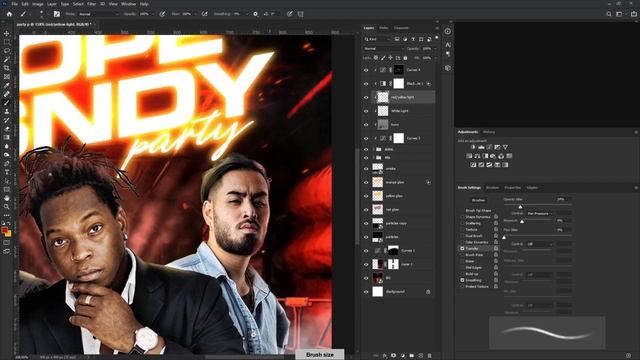Hide the smoke layer

tap(366, 168)
